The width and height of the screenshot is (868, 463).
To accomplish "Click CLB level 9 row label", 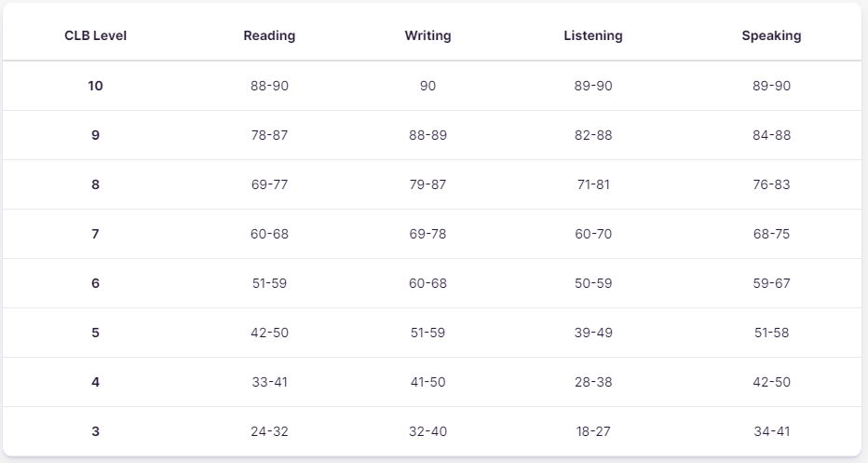I will pos(95,135).
